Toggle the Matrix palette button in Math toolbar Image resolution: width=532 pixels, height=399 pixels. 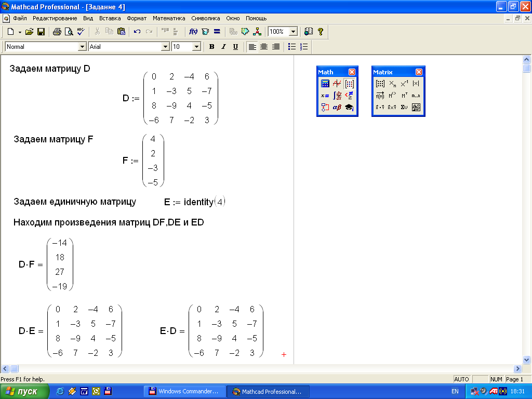349,84
